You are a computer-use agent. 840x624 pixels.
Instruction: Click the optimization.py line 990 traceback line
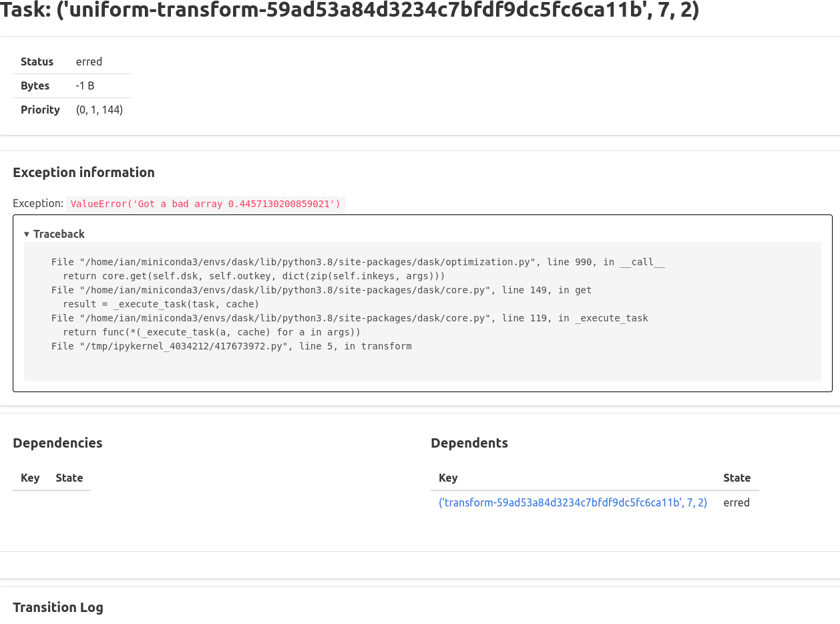tap(358, 262)
